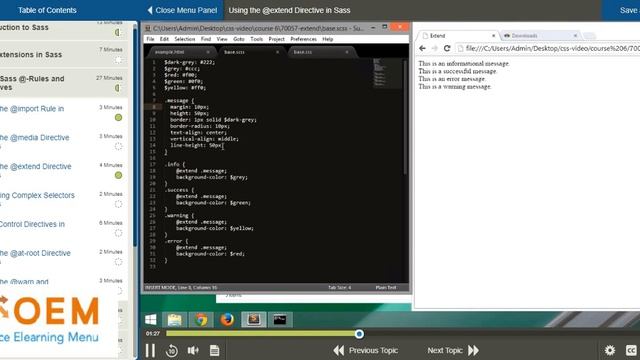Open the 'Plain Text' syntax selector
This screenshot has height=360, width=640.
point(386,288)
